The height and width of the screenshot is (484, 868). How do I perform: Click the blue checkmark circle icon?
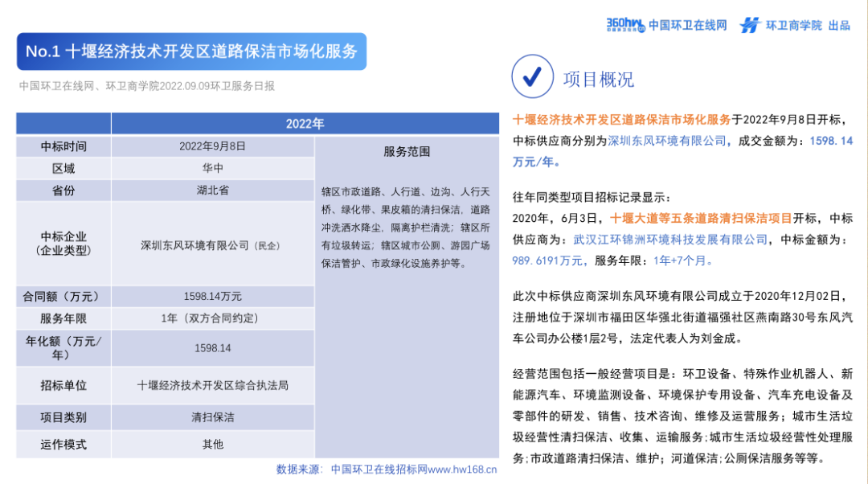click(x=532, y=76)
